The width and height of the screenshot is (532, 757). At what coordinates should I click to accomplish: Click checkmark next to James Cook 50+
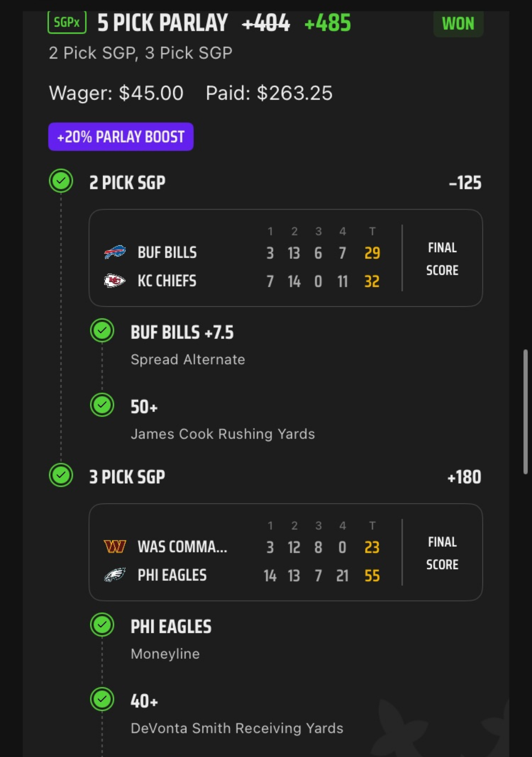click(102, 405)
